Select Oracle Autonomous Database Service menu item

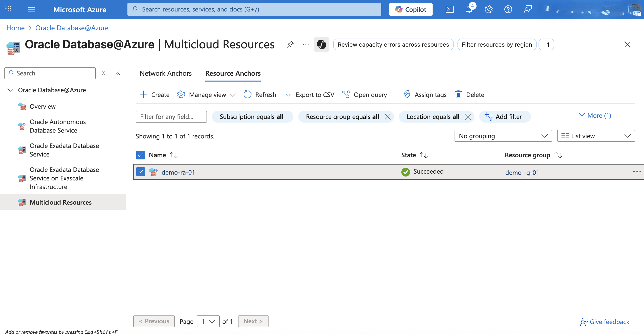[58, 126]
